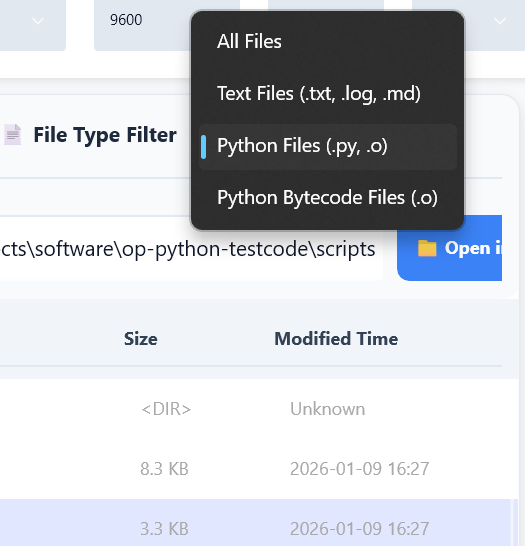Image resolution: width=525 pixels, height=546 pixels.
Task: Click the modified time in the 8.3 KB row
Action: pos(359,469)
